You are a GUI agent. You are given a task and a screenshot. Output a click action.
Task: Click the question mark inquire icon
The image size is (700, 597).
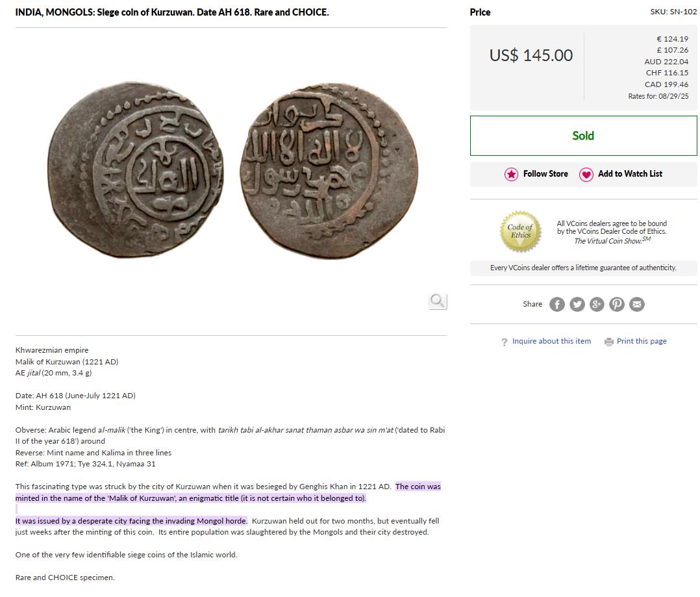tap(505, 342)
